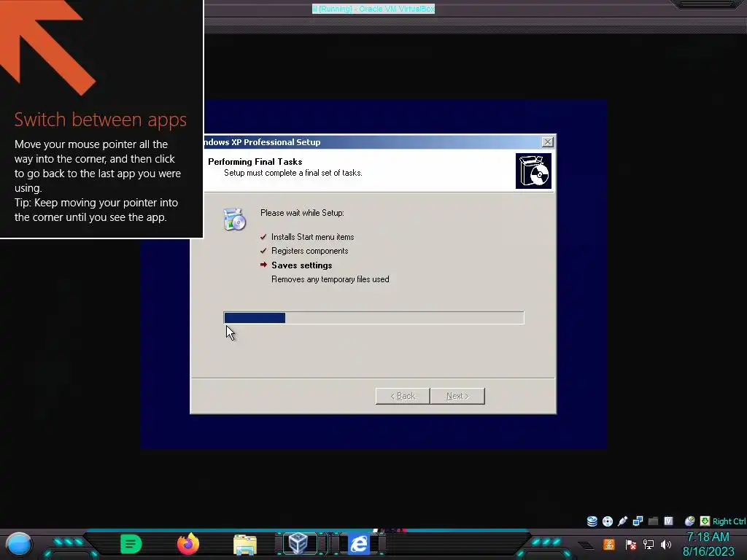Click the "Please wait while Setup:" text
The width and height of the screenshot is (747, 560).
302,213
